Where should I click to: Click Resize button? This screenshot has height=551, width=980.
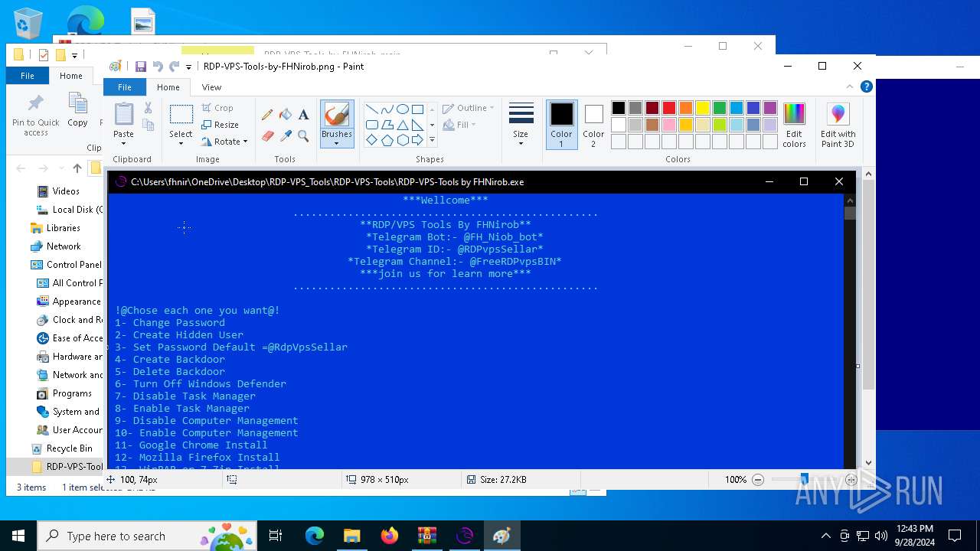point(220,125)
